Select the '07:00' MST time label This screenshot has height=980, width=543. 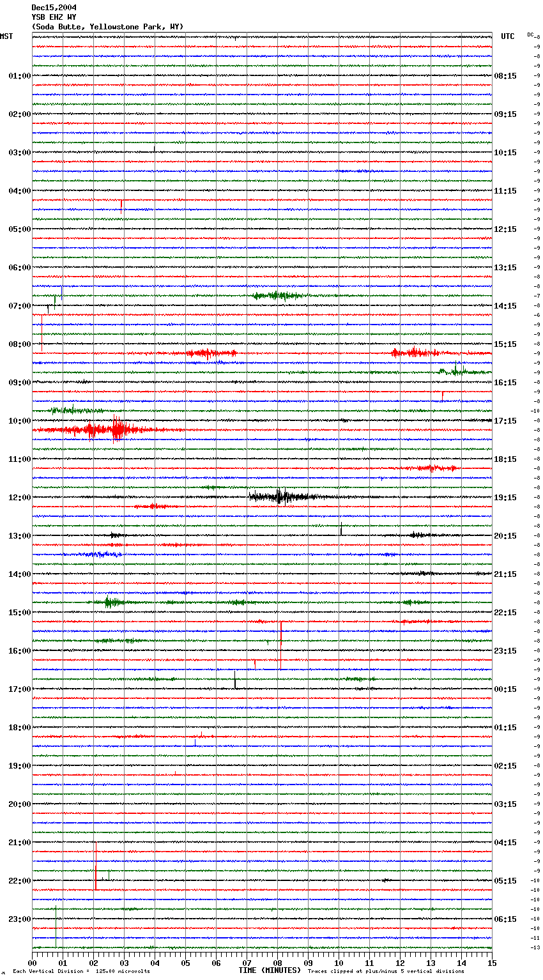[x=20, y=306]
